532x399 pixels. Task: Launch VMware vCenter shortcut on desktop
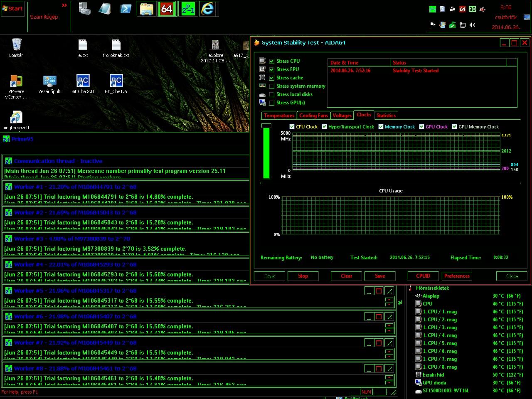pyautogui.click(x=16, y=86)
